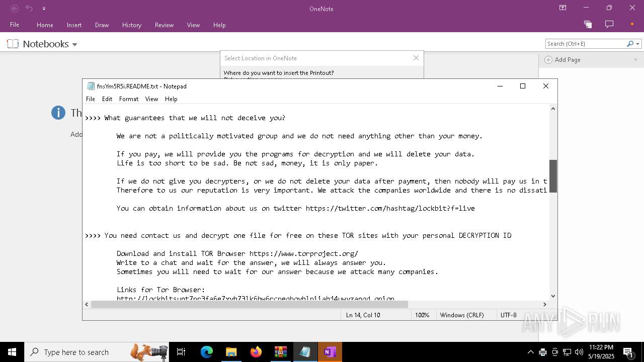
Task: Open the Notepad View menu
Action: (151, 99)
